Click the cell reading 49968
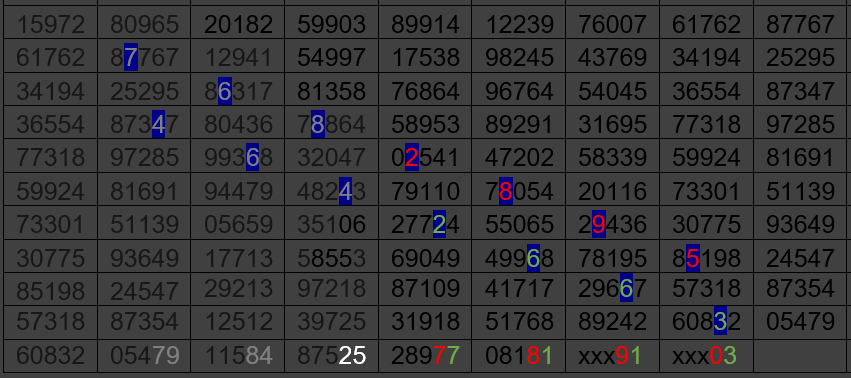The image size is (851, 378). pos(519,256)
